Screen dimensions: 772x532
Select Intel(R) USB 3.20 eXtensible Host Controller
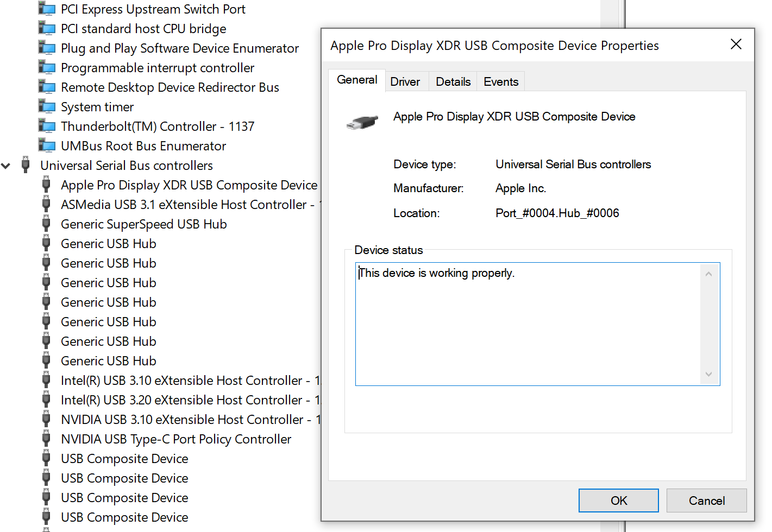click(x=191, y=400)
